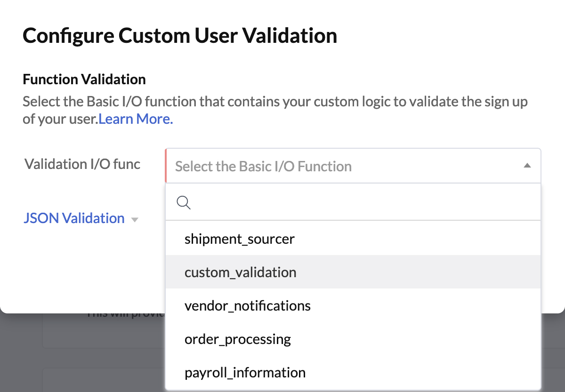The height and width of the screenshot is (392, 565).
Task: Click the JSON Validation label
Action: (x=74, y=218)
